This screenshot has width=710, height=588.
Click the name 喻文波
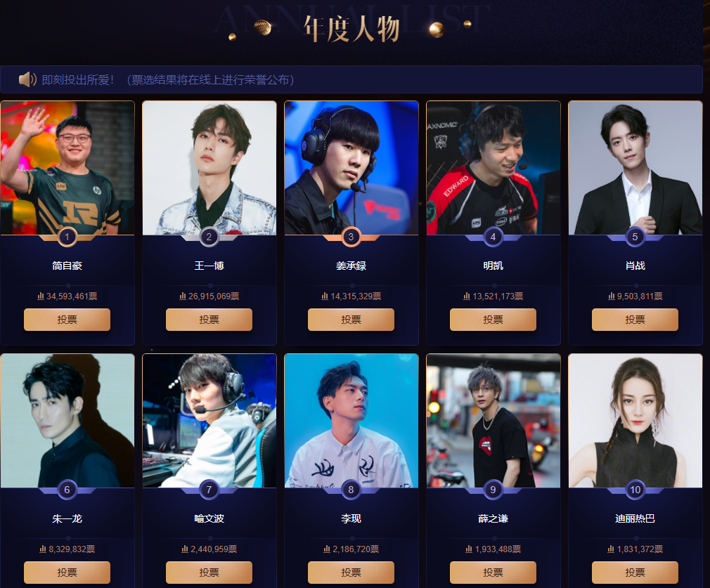click(209, 518)
